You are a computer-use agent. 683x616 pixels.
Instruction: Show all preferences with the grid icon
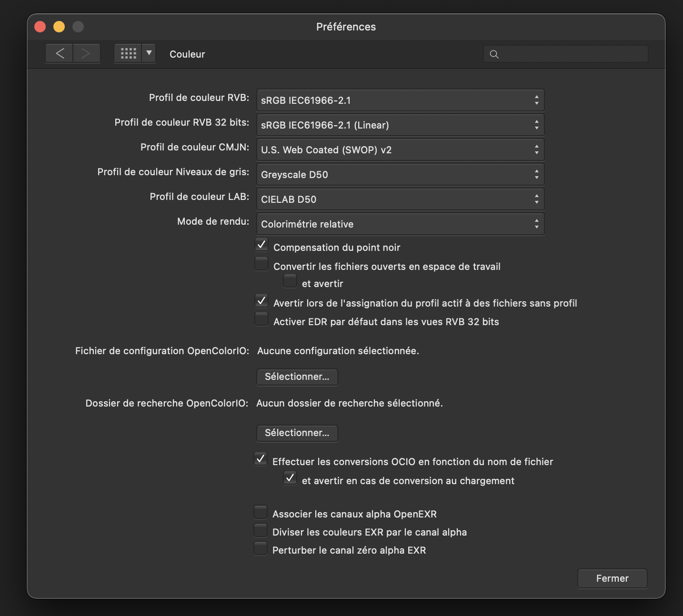128,53
